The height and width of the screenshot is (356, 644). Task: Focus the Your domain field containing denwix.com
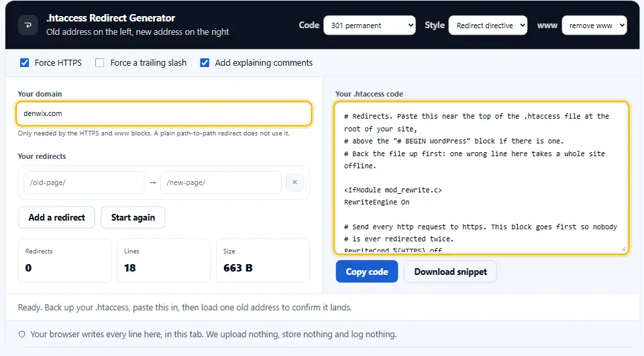click(164, 113)
